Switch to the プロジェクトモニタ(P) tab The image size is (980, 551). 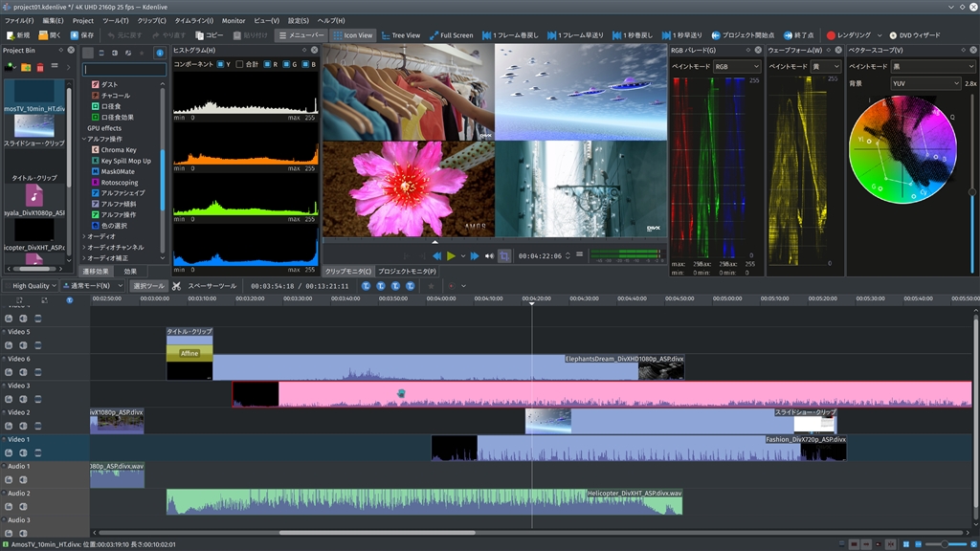point(407,272)
